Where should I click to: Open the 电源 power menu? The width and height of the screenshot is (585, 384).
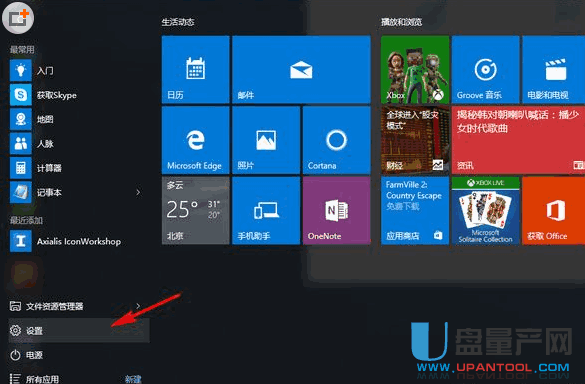[79, 355]
